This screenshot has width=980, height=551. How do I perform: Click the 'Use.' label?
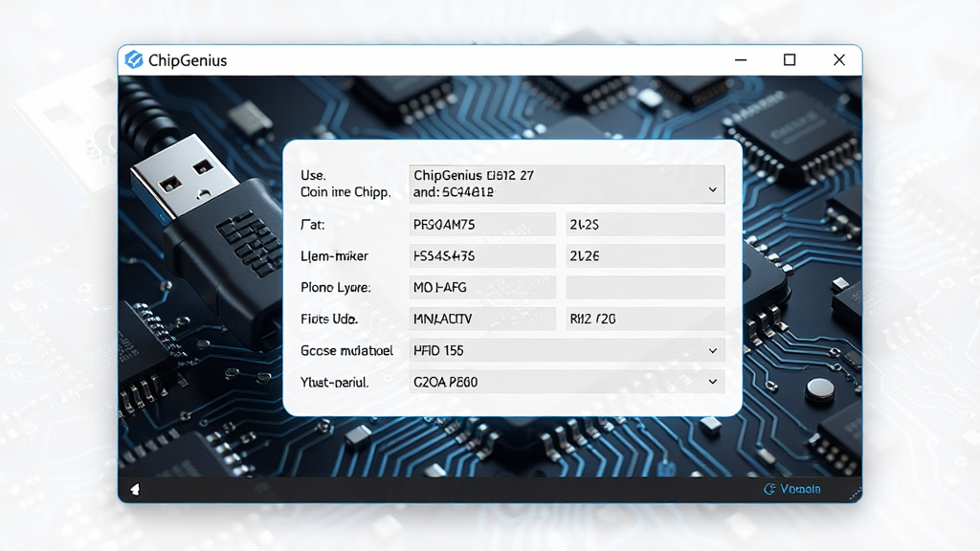point(313,176)
